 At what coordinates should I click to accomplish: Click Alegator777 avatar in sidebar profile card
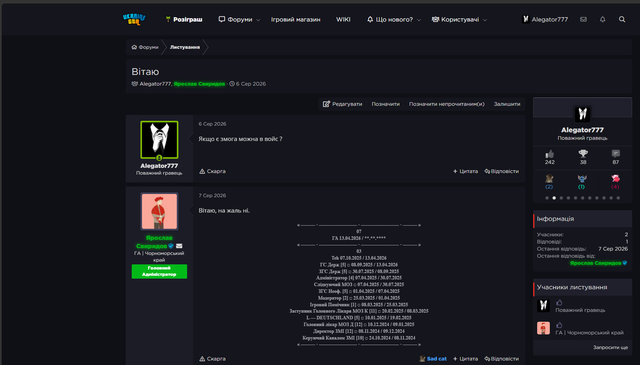tap(582, 114)
